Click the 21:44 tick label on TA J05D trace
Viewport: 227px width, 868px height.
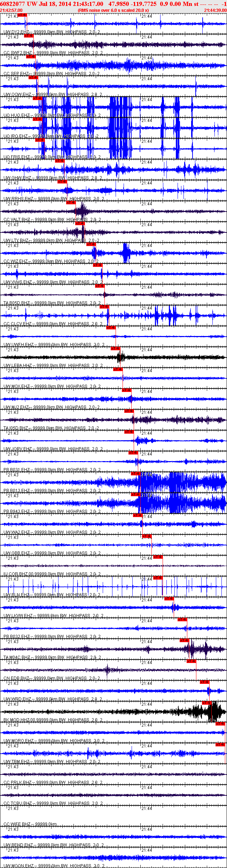click(x=147, y=412)
